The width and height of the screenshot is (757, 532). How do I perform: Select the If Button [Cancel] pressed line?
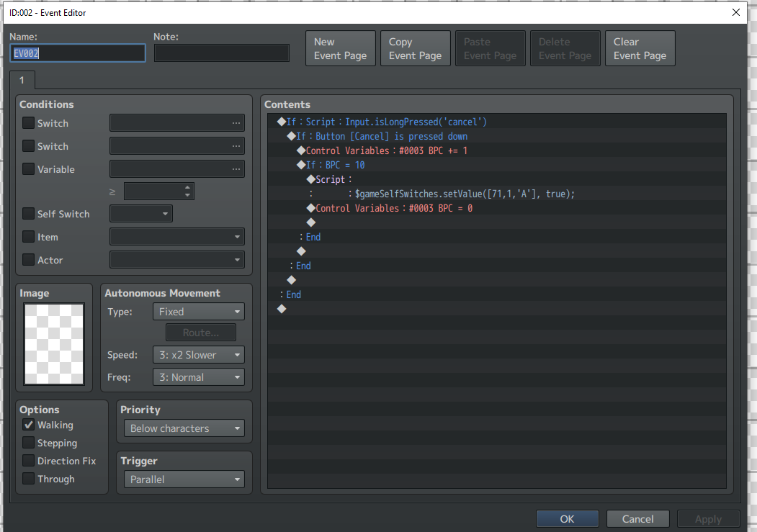coord(497,136)
